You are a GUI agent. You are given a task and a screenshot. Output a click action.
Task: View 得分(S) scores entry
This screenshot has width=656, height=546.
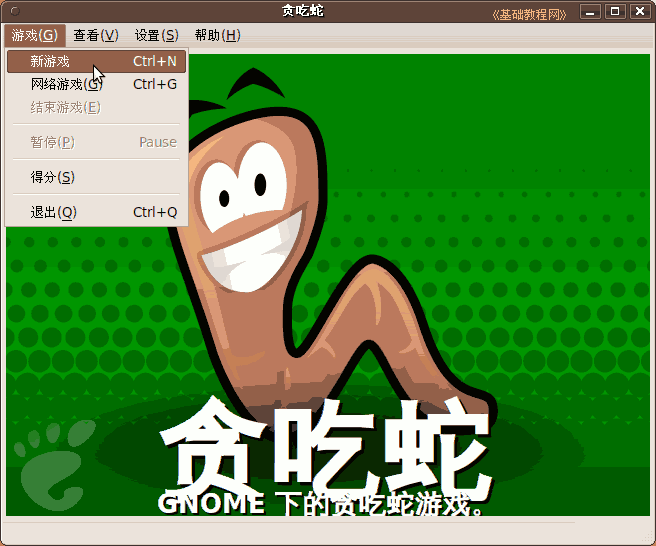(x=96, y=177)
